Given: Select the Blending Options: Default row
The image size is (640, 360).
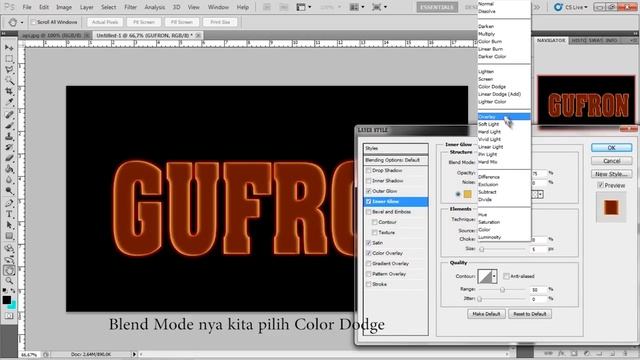Looking at the screenshot, I should pos(396,160).
